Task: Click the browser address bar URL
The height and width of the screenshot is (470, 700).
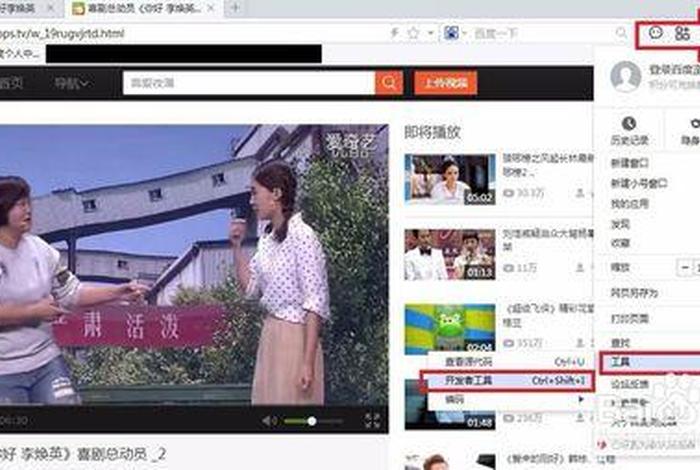Action: 62,33
